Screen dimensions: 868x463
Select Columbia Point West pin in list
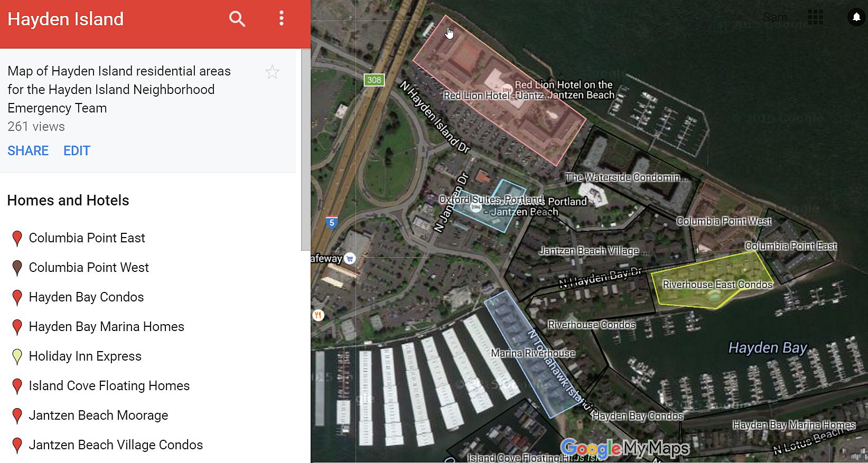pos(17,268)
